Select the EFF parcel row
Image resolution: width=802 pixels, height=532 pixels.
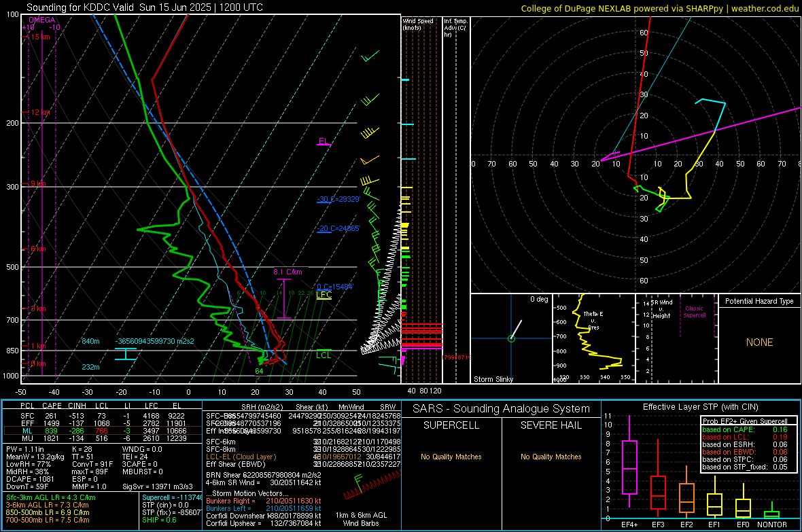tap(103, 423)
